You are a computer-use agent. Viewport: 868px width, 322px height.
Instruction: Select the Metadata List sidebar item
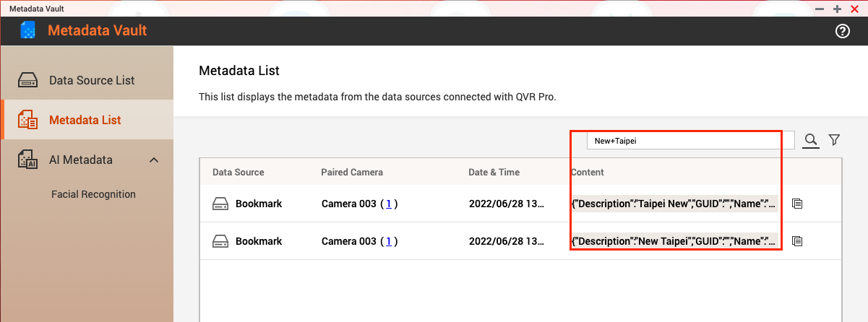tap(85, 120)
